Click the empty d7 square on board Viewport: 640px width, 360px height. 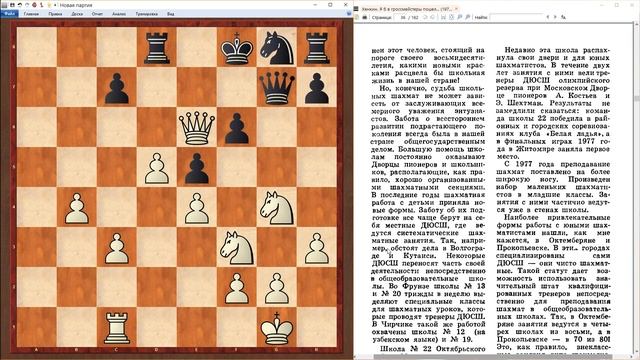(157, 88)
